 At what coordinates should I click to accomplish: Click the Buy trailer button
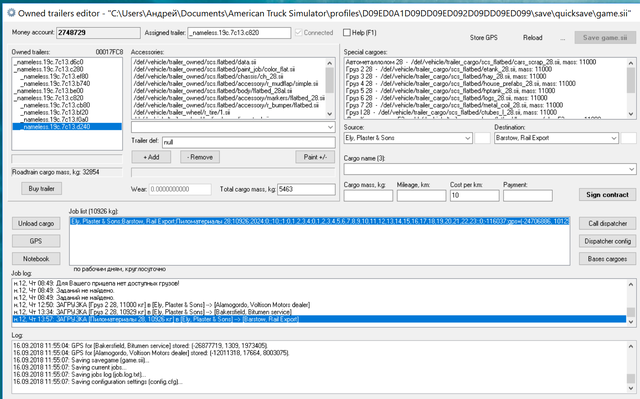(41, 188)
